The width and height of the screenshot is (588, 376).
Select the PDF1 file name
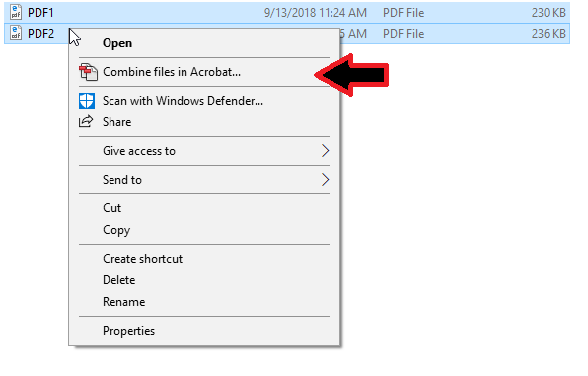point(40,13)
